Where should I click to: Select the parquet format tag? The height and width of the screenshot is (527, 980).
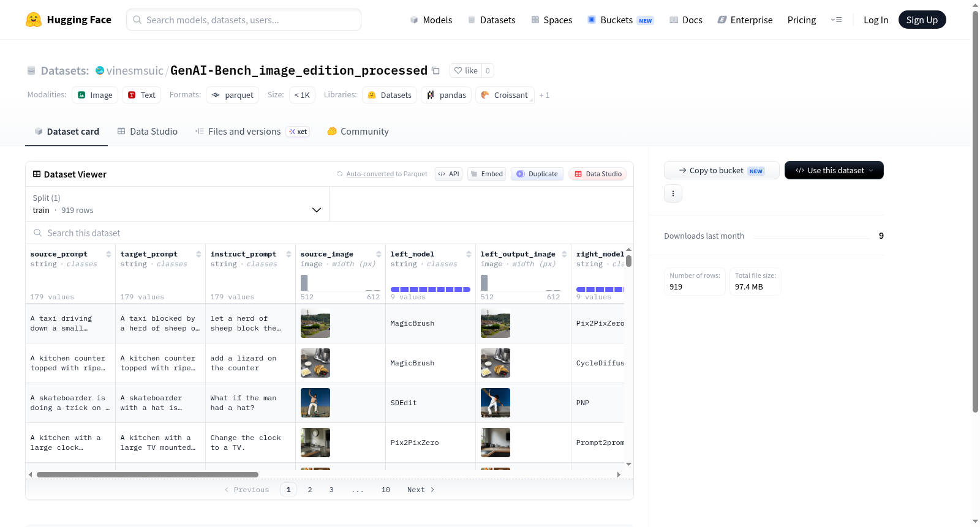(x=232, y=95)
